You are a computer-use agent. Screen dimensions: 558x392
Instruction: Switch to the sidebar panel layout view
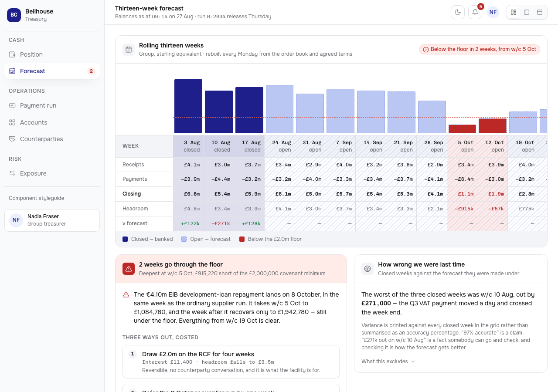(527, 12)
